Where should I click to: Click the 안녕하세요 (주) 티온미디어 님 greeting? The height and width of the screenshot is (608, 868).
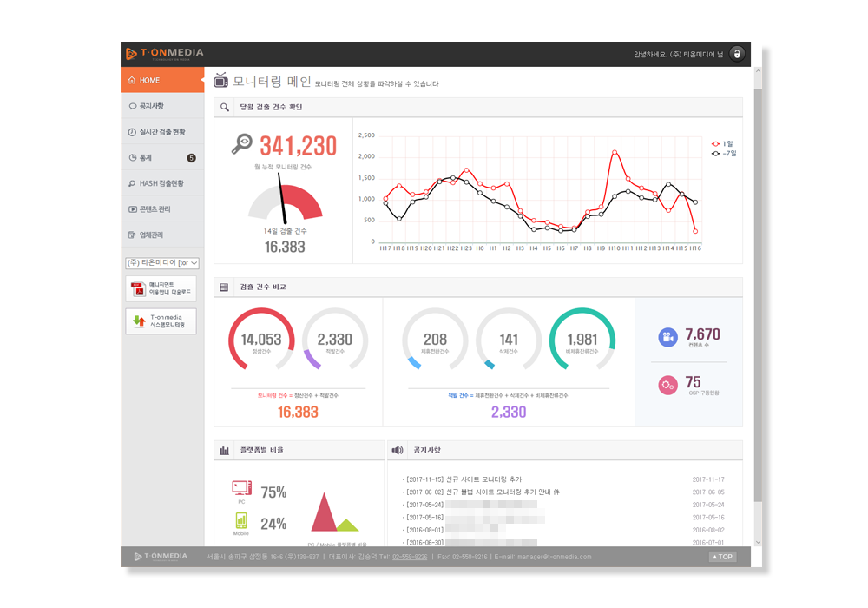click(678, 54)
